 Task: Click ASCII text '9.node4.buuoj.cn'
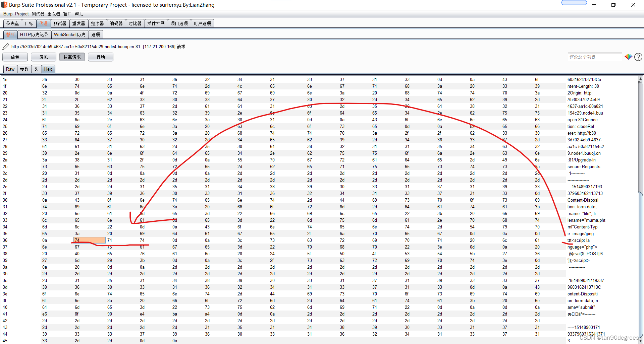point(584,153)
